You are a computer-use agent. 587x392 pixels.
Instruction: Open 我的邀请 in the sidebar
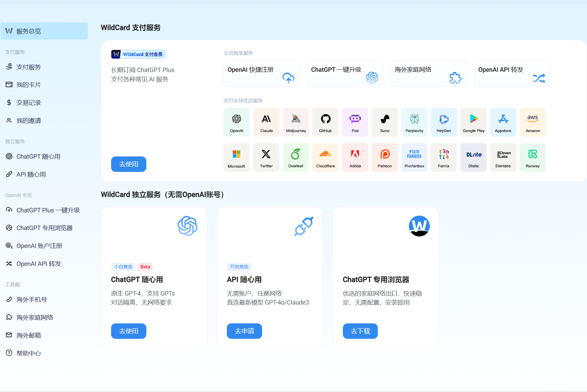coord(44,121)
